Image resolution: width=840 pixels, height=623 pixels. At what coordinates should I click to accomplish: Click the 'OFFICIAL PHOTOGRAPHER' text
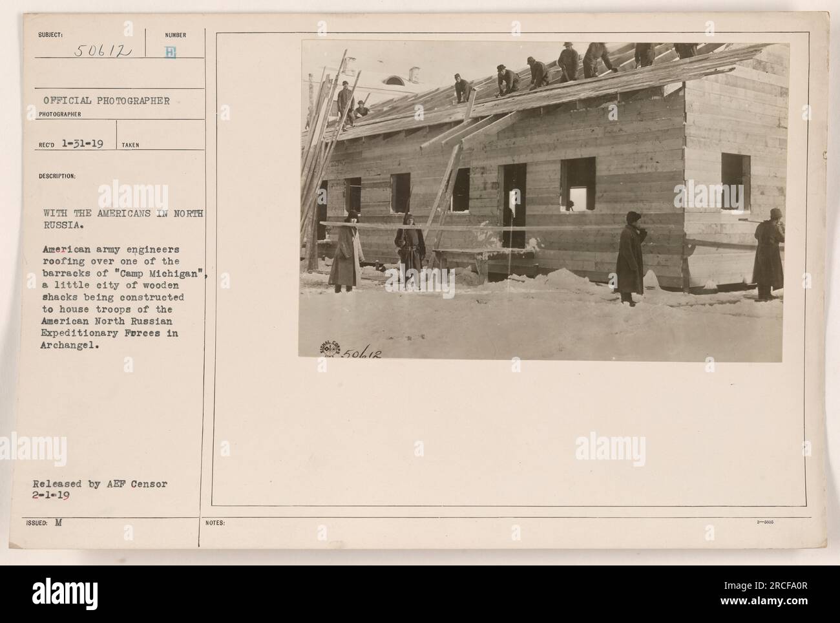(x=107, y=101)
